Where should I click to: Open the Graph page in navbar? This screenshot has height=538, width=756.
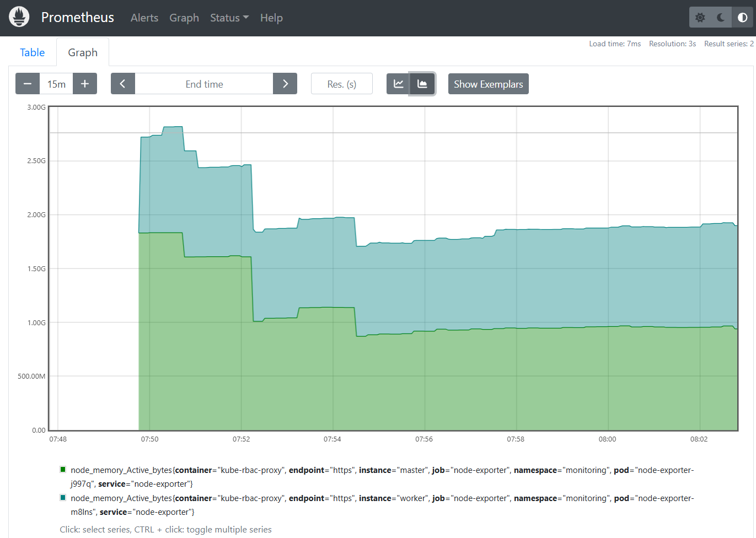[x=184, y=18]
